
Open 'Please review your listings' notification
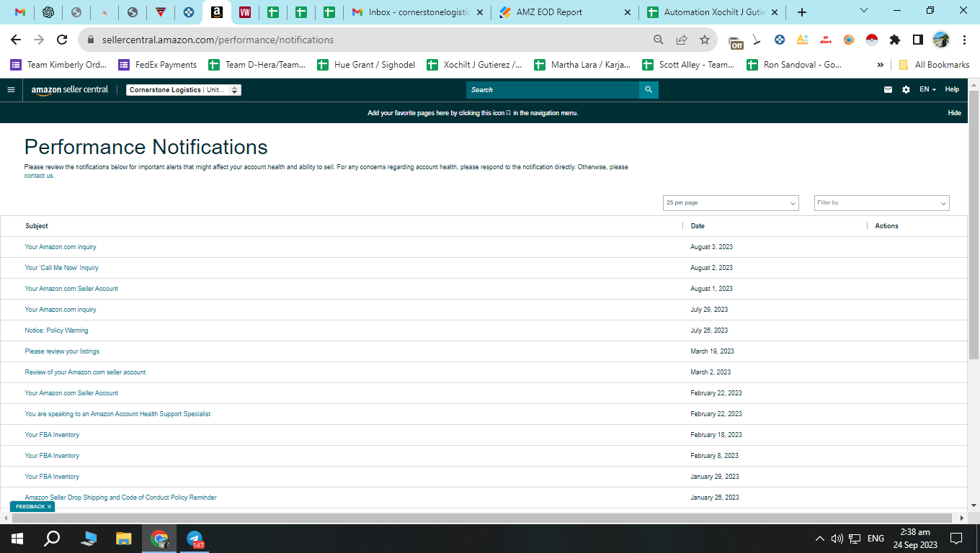pyautogui.click(x=62, y=351)
